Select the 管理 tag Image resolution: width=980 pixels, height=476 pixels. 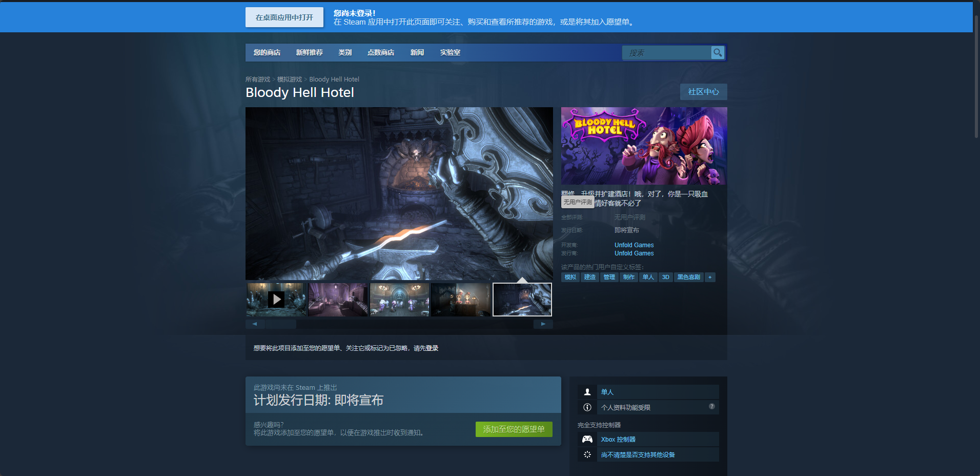[609, 277]
